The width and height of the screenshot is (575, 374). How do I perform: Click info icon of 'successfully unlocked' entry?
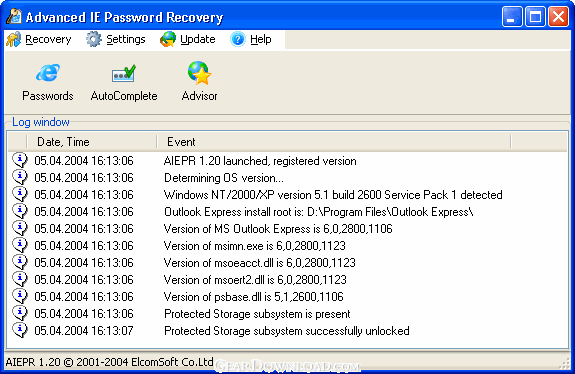point(20,330)
